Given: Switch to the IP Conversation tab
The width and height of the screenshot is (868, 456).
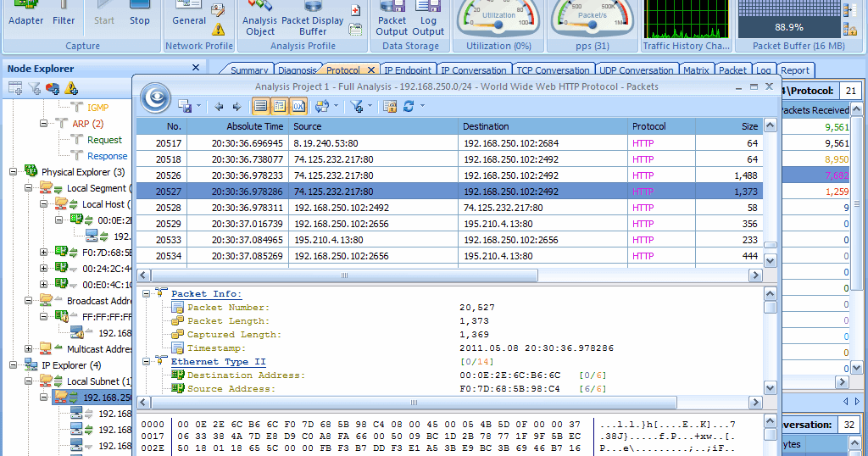Looking at the screenshot, I should tap(473, 70).
